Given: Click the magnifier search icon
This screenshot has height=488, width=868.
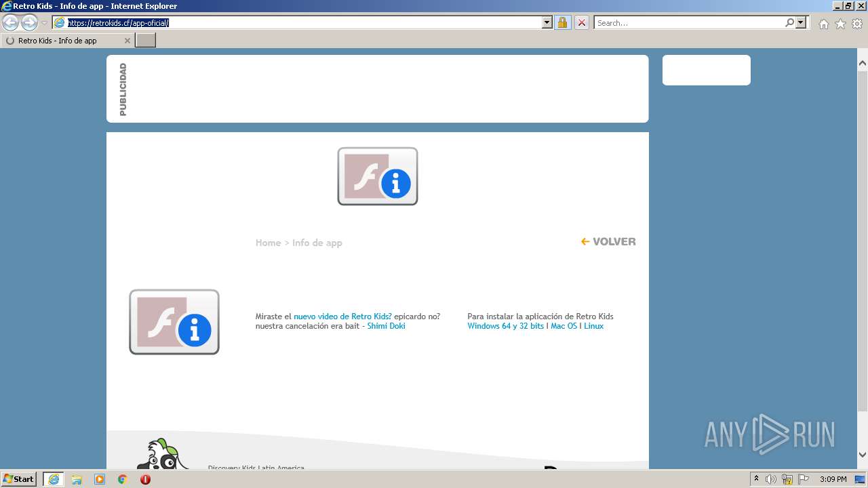Looking at the screenshot, I should pos(789,22).
